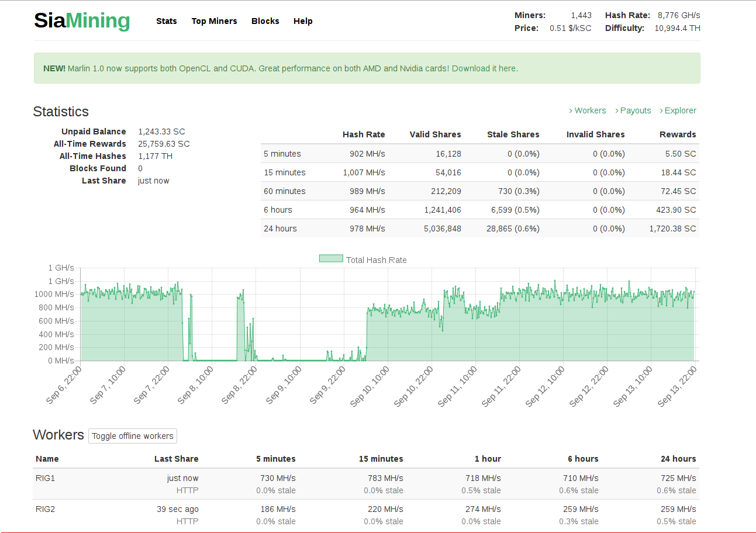The image size is (756, 533).
Task: Open the SiaMining logo homepage
Action: (x=82, y=20)
